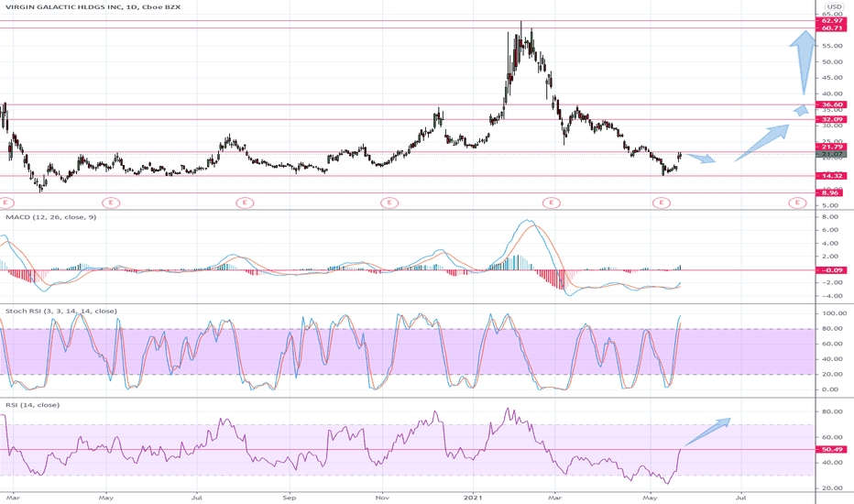Click the 30.00 price axis value
The height and width of the screenshot is (504, 854).
(x=832, y=126)
